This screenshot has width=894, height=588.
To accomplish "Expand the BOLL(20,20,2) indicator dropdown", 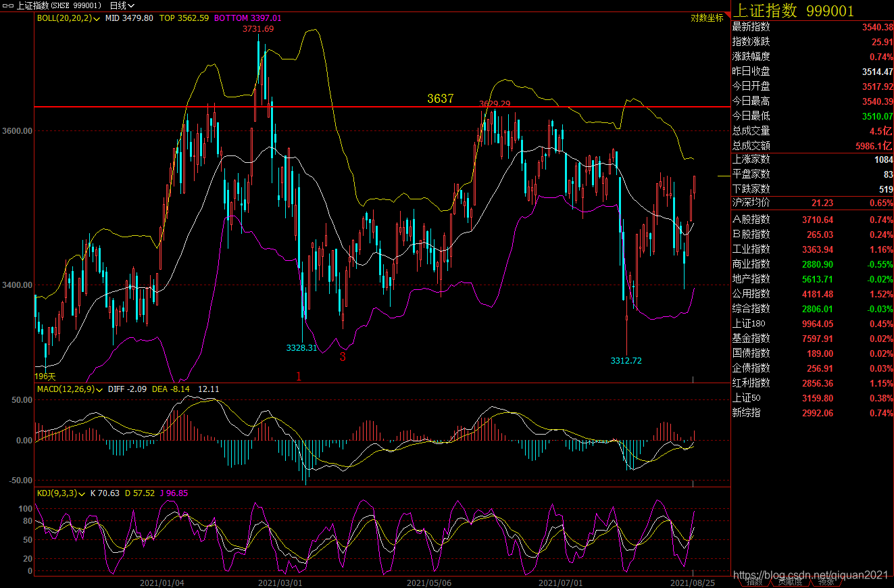I will tap(69, 18).
